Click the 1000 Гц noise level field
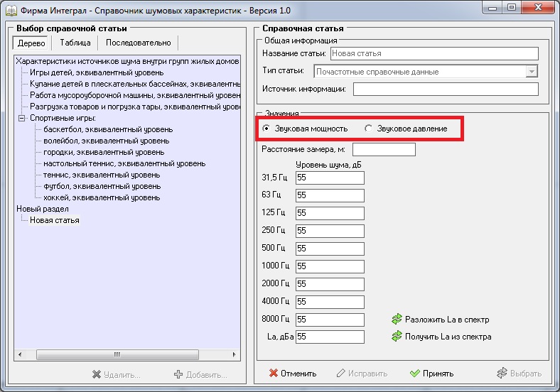This screenshot has width=560, height=392. pyautogui.click(x=330, y=266)
